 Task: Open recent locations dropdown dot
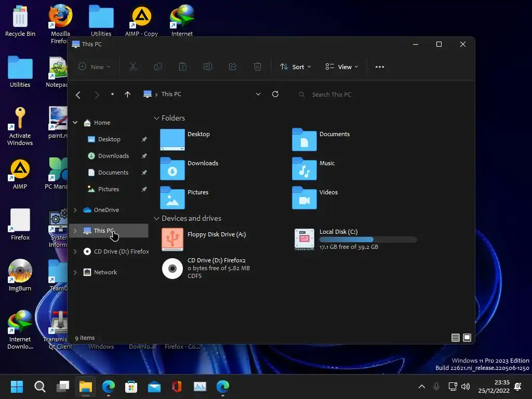click(x=112, y=95)
